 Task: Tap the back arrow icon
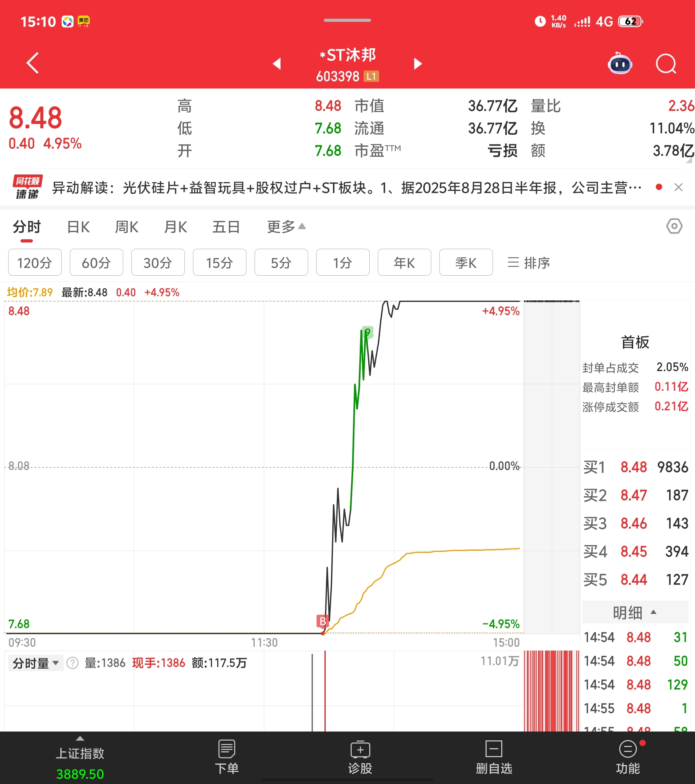(33, 63)
